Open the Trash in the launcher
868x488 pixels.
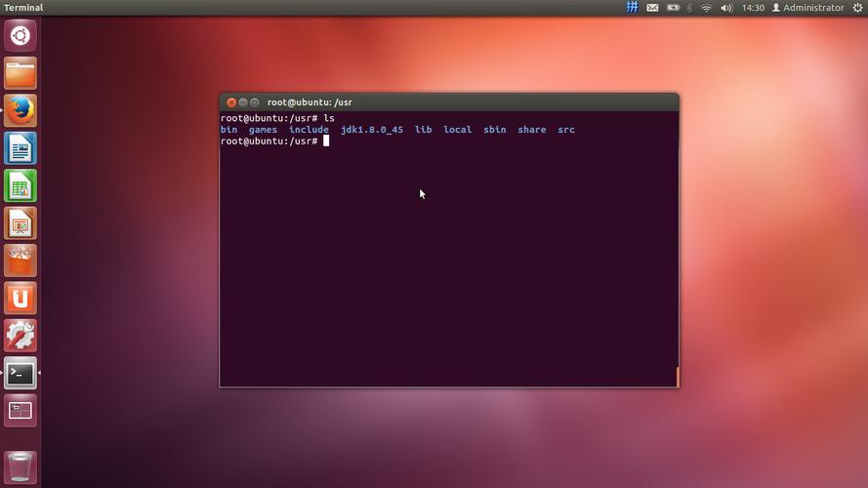[x=21, y=468]
